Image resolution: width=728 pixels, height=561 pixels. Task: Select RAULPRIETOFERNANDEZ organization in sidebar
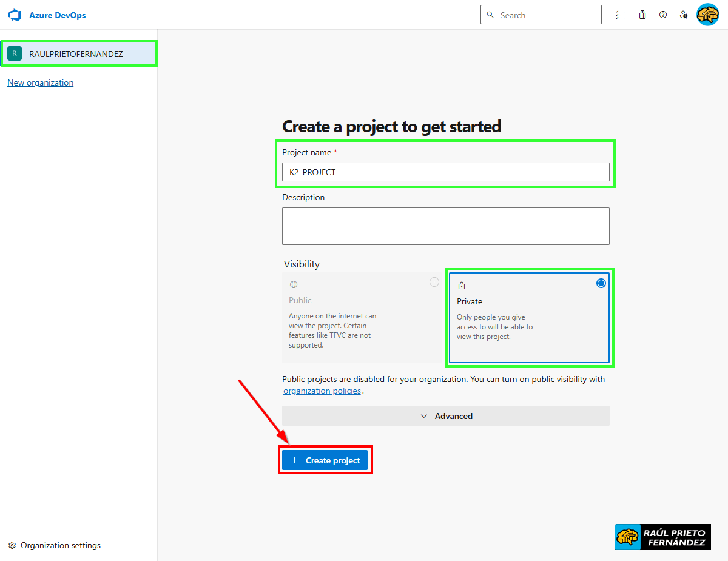pos(76,54)
